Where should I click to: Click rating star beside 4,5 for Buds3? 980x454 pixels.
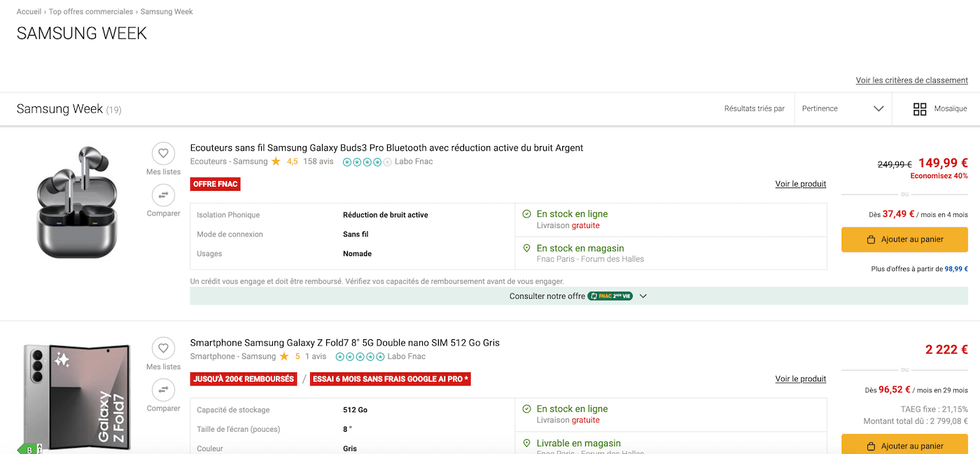tap(276, 162)
